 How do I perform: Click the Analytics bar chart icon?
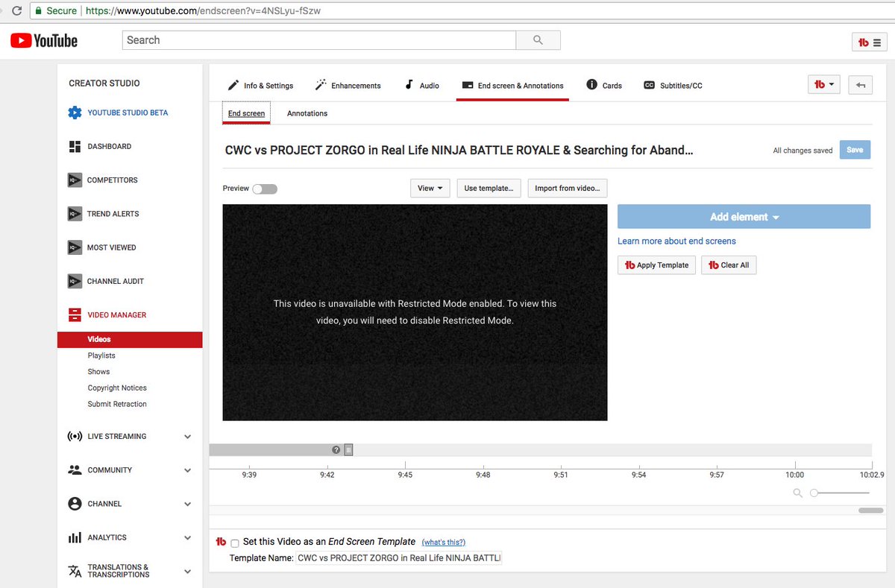coord(75,537)
